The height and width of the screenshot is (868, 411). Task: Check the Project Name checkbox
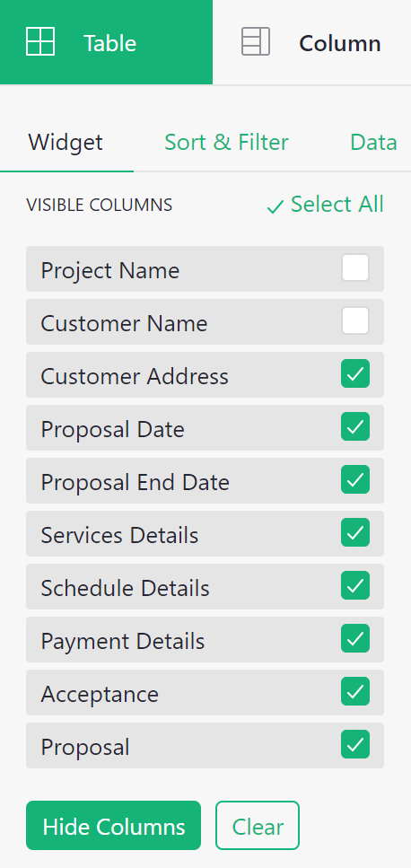pyautogui.click(x=355, y=268)
